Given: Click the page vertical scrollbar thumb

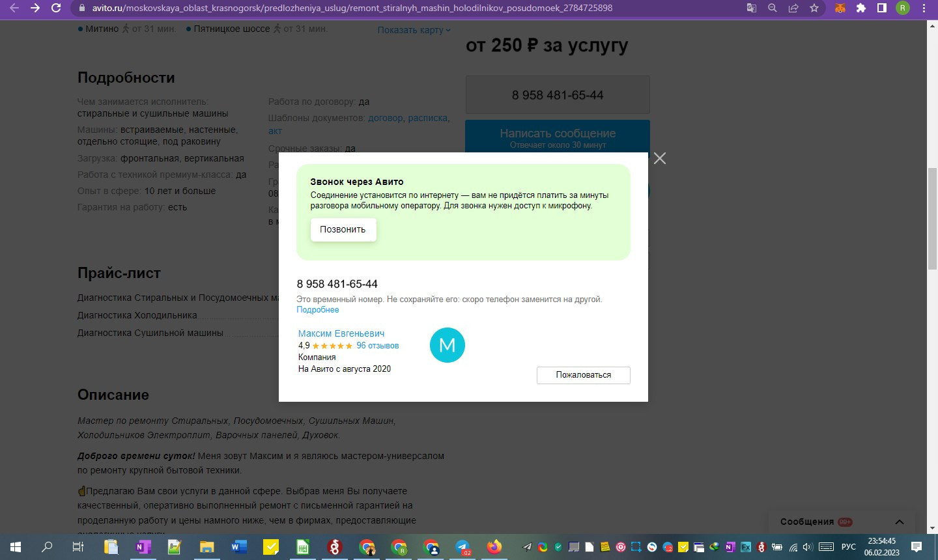Looking at the screenshot, I should 932,218.
